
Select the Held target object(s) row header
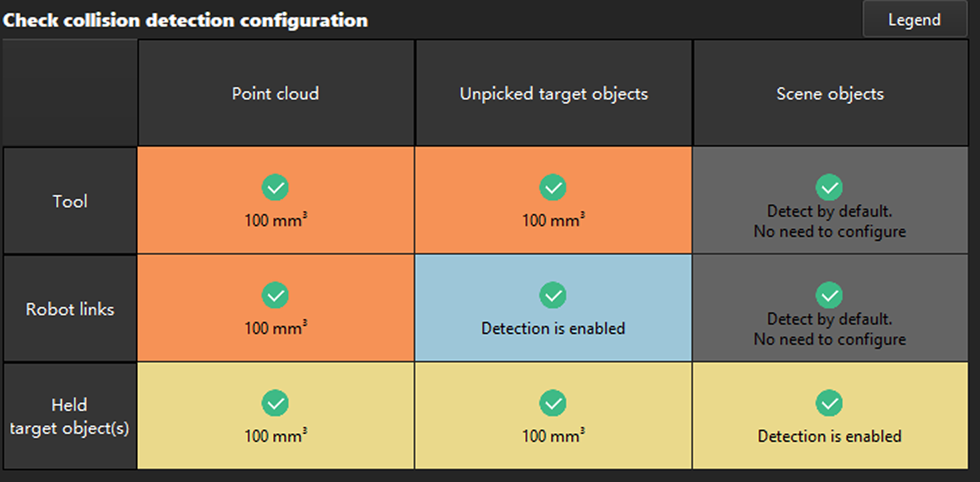[70, 416]
